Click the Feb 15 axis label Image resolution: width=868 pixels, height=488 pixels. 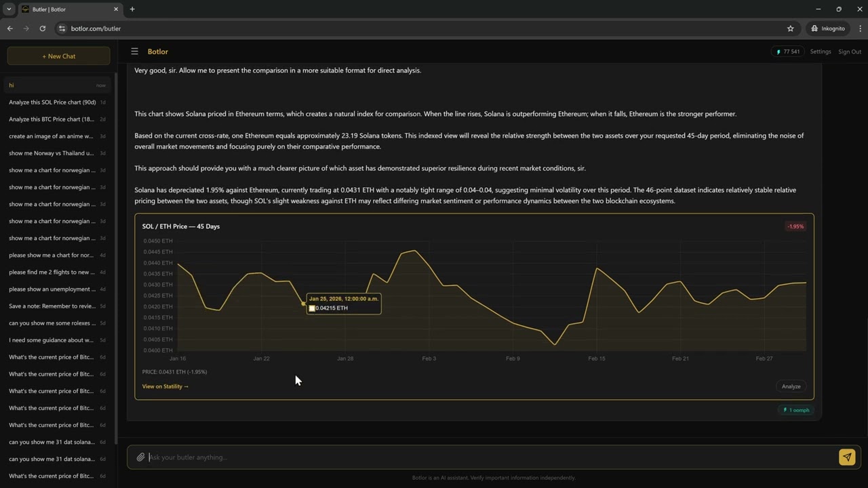[x=597, y=359]
